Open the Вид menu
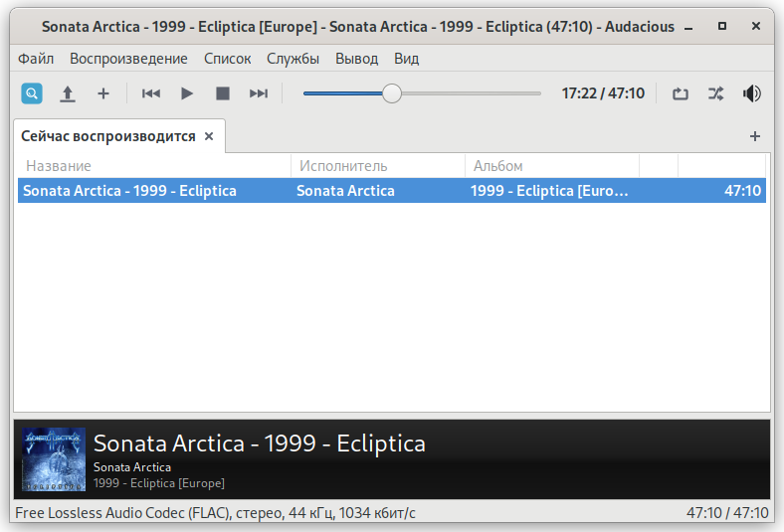 (407, 59)
